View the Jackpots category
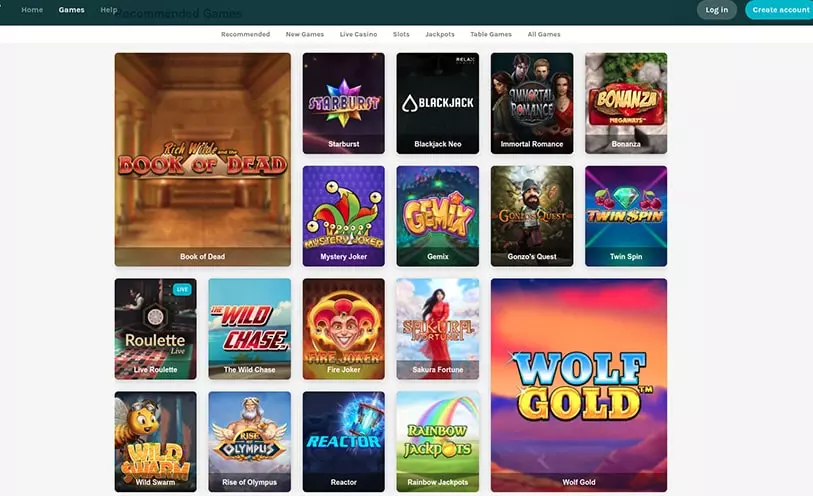The height and width of the screenshot is (496, 813). (x=440, y=34)
